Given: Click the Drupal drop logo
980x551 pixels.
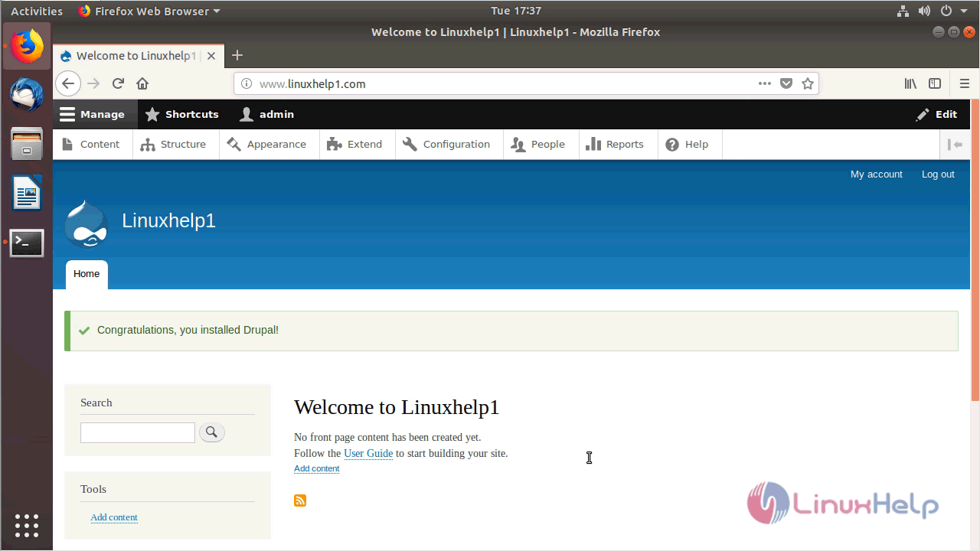Looking at the screenshot, I should (x=86, y=223).
